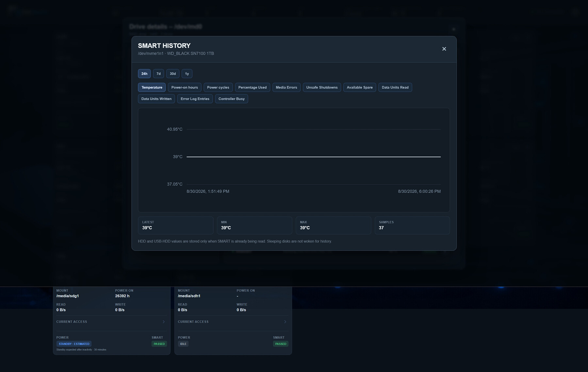Click the temperature line in the chart
The image size is (588, 372).
click(314, 157)
